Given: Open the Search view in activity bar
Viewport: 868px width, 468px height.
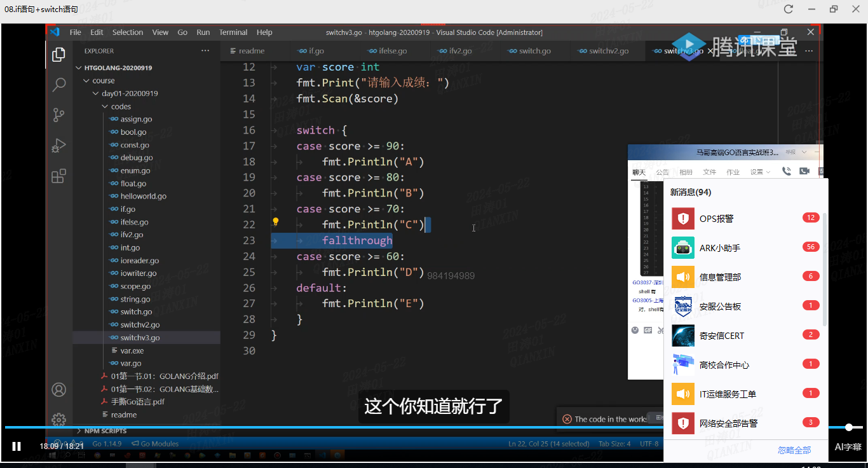Looking at the screenshot, I should (58, 85).
